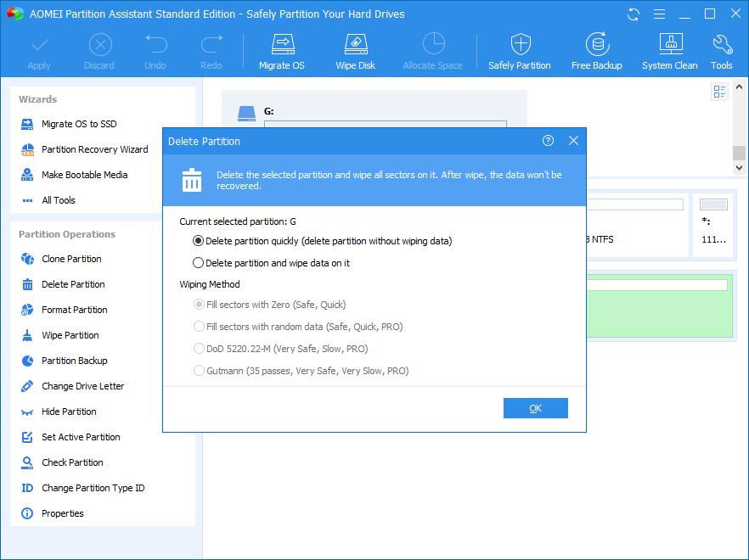Click the Apply checkmark icon in the toolbar
The height and width of the screenshot is (560, 749).
pyautogui.click(x=39, y=45)
